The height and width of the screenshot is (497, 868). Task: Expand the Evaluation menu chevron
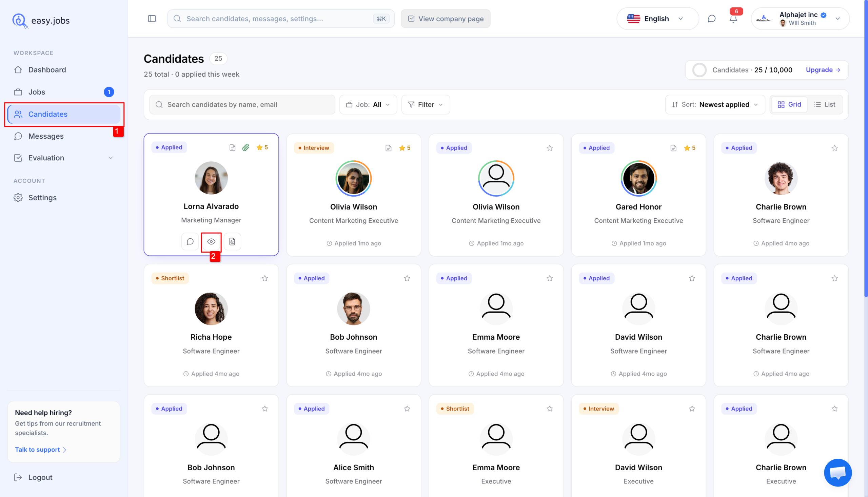tap(110, 158)
